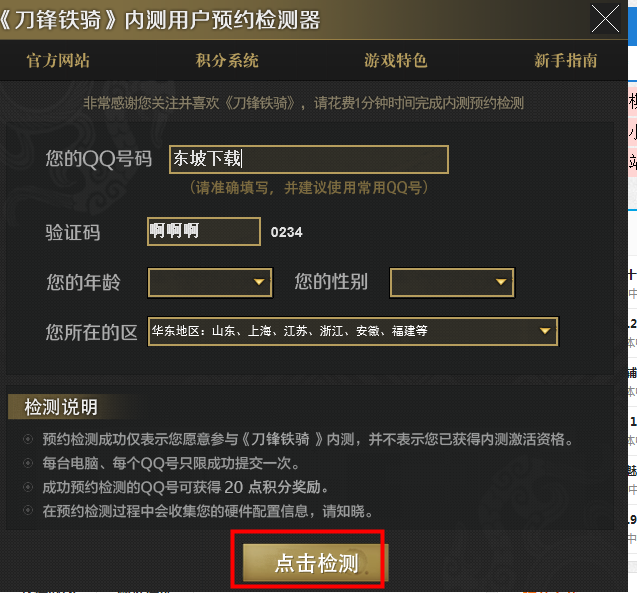Focus the 验证码 text box
This screenshot has width=637, height=593.
204,232
